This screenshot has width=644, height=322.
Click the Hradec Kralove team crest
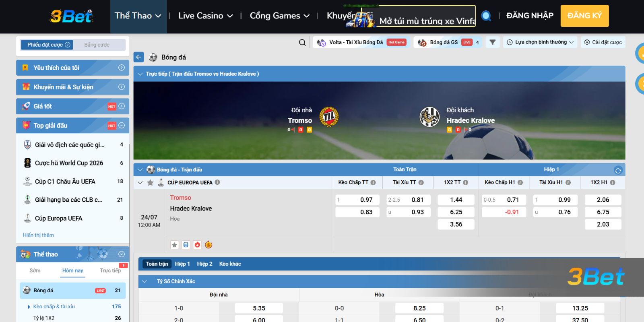click(429, 117)
